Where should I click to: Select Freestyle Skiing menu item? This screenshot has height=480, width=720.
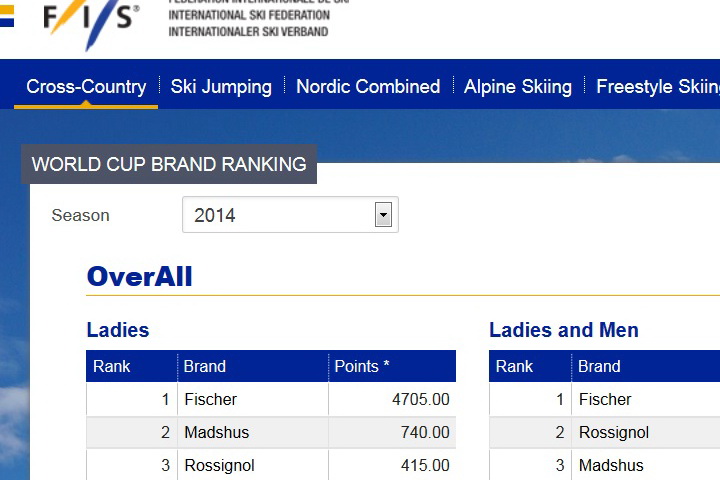click(x=658, y=86)
